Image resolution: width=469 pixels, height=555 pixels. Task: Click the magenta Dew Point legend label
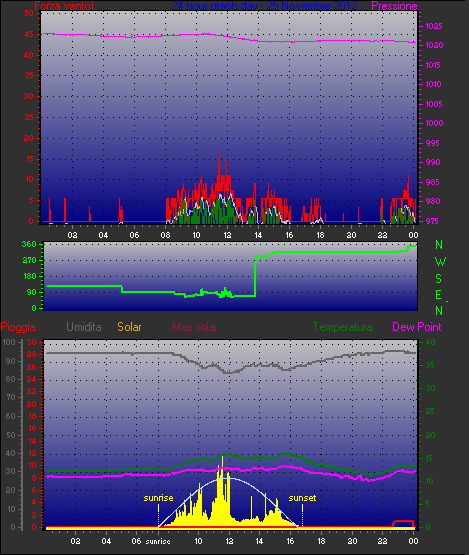click(x=417, y=327)
